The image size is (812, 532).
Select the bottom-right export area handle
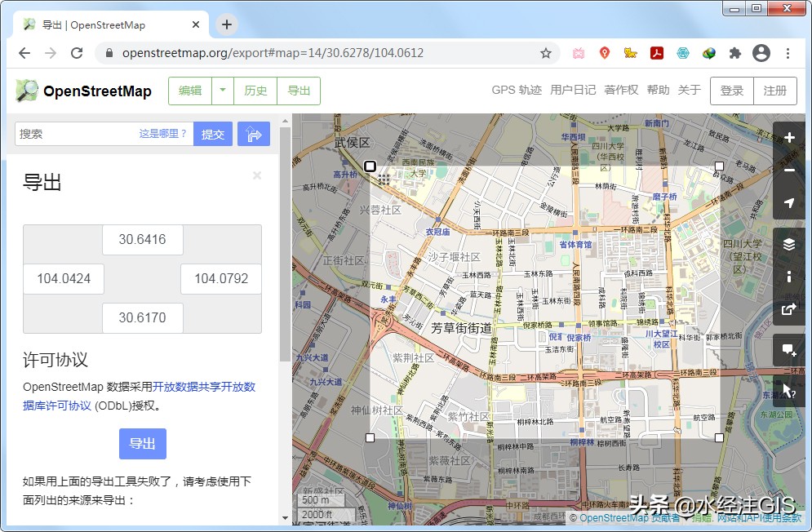719,437
